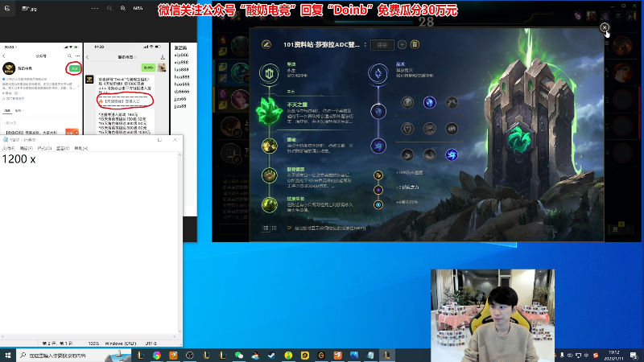Open the Windows Start menu
Viewport: 644px width, 362px height.
click(8, 355)
